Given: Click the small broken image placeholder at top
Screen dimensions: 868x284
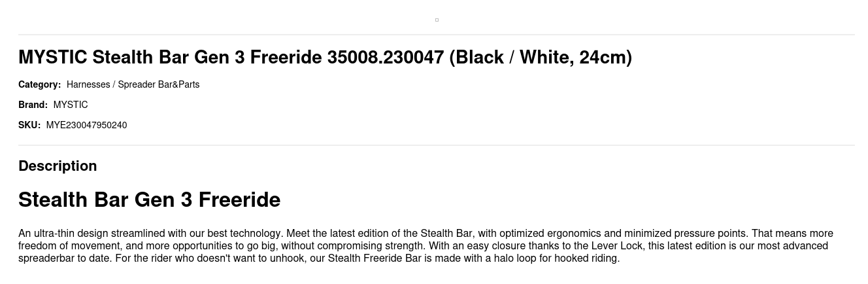Looking at the screenshot, I should click(437, 20).
